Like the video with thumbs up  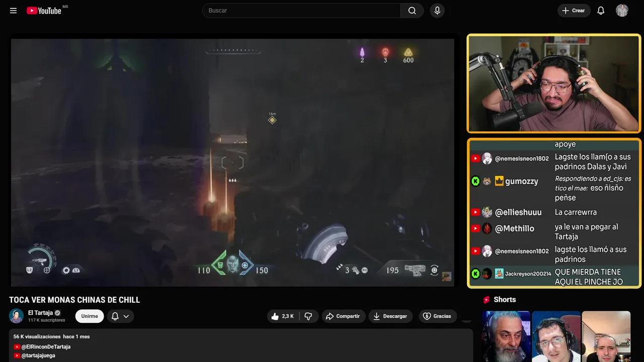coord(283,316)
